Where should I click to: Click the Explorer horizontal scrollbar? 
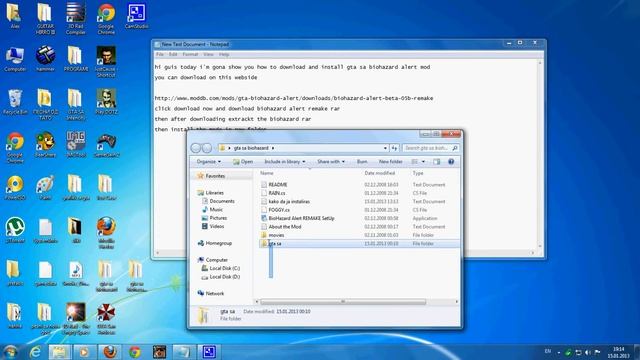click(x=343, y=302)
